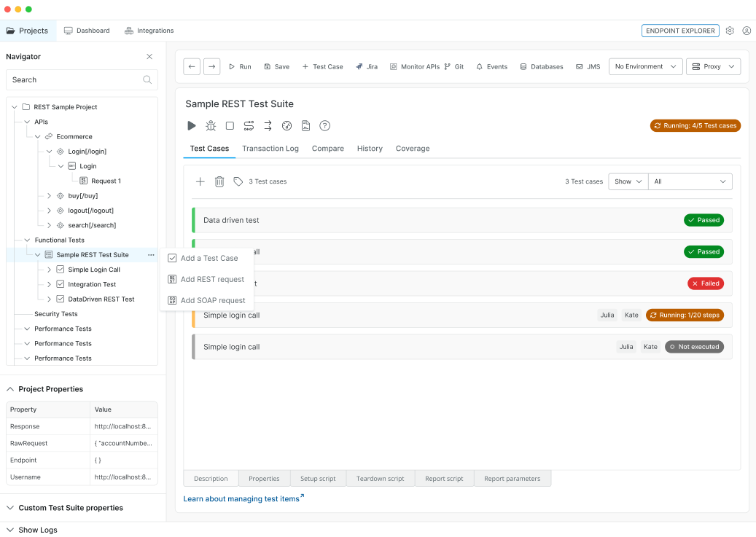Click Monitor APIs in the toolbar
The height and width of the screenshot is (537, 756).
pyautogui.click(x=415, y=66)
